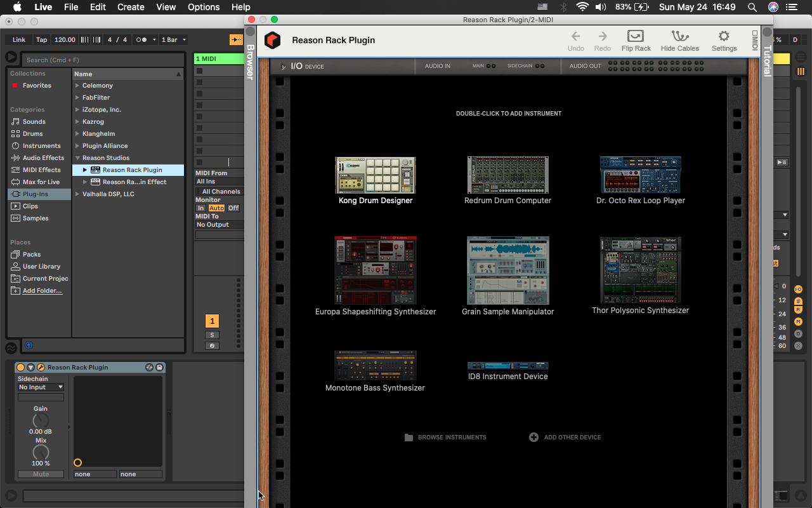Select the Redrum Drum Computer thumbnail
This screenshot has width=812, height=508.
click(507, 175)
